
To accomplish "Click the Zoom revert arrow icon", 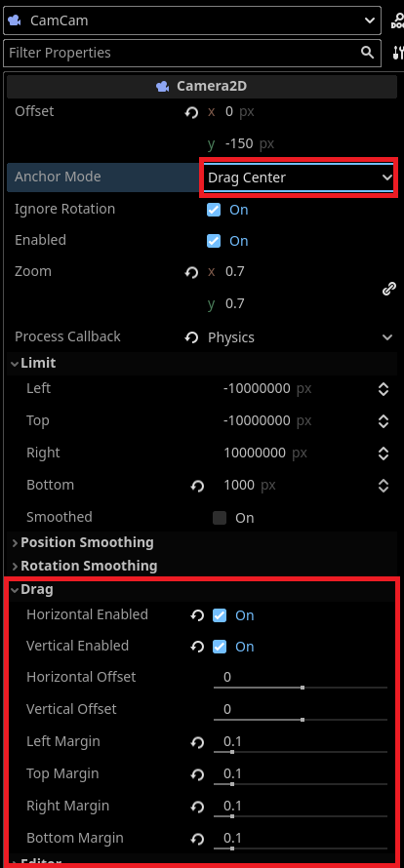I will click(191, 272).
